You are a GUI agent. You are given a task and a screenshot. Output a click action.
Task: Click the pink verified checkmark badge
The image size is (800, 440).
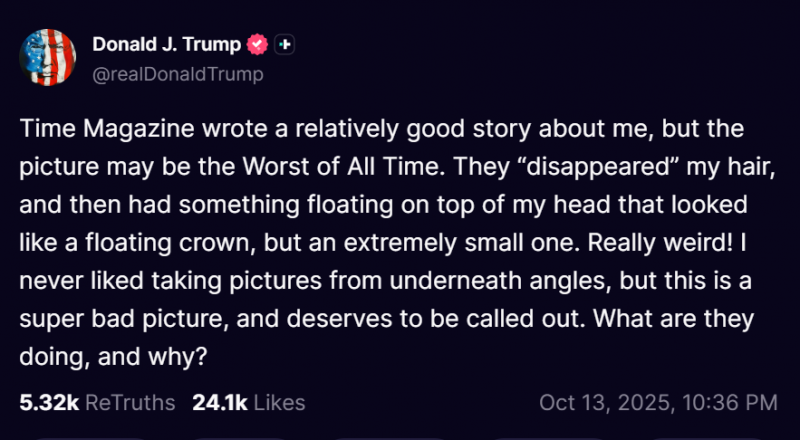(x=257, y=45)
